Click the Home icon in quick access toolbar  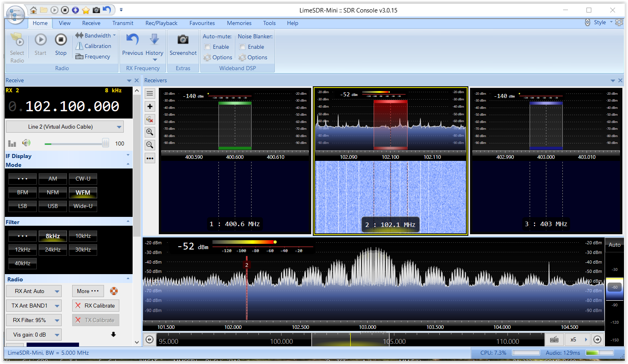coord(33,10)
